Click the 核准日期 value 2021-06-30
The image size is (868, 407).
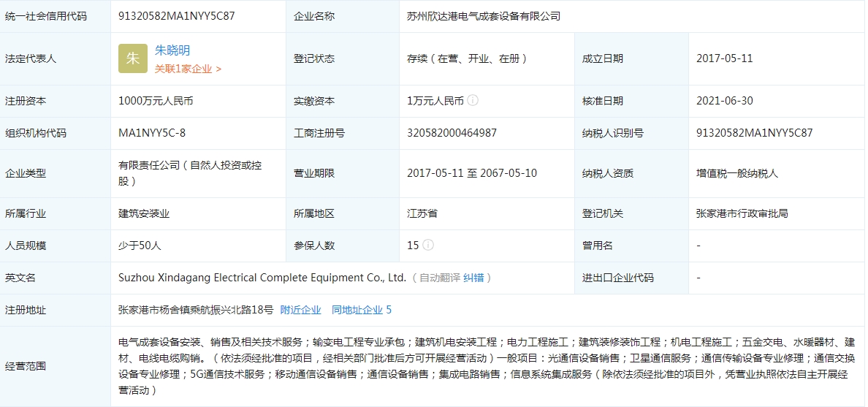724,101
